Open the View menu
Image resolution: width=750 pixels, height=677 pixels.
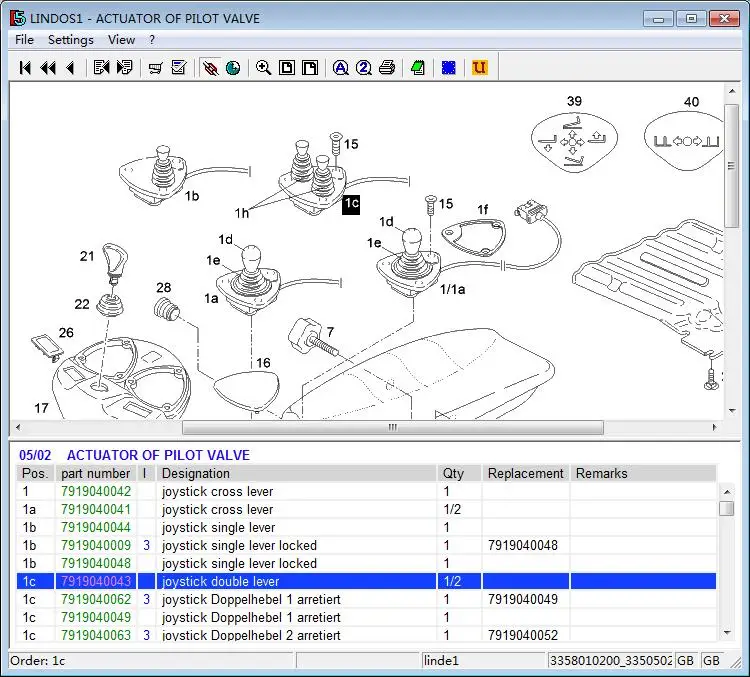coord(121,39)
